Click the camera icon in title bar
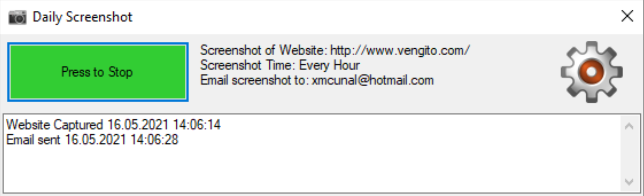This screenshot has width=644, height=196. point(17,17)
